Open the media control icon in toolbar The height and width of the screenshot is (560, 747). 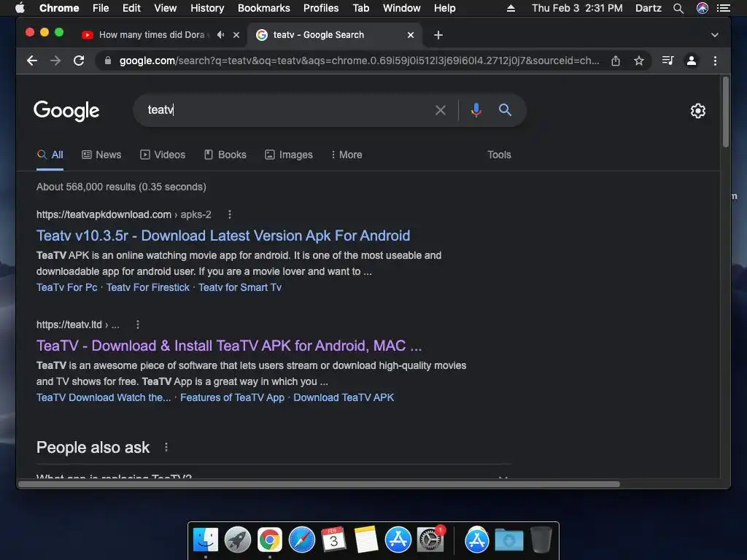coord(668,61)
